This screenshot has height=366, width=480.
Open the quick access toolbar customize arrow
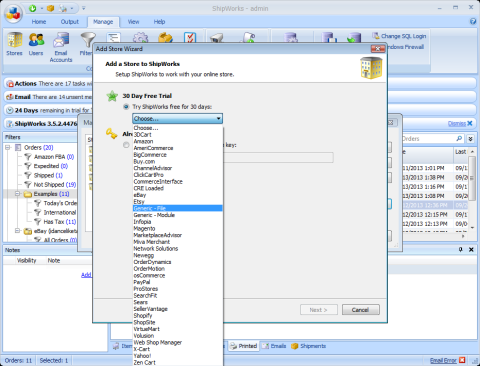coord(84,8)
